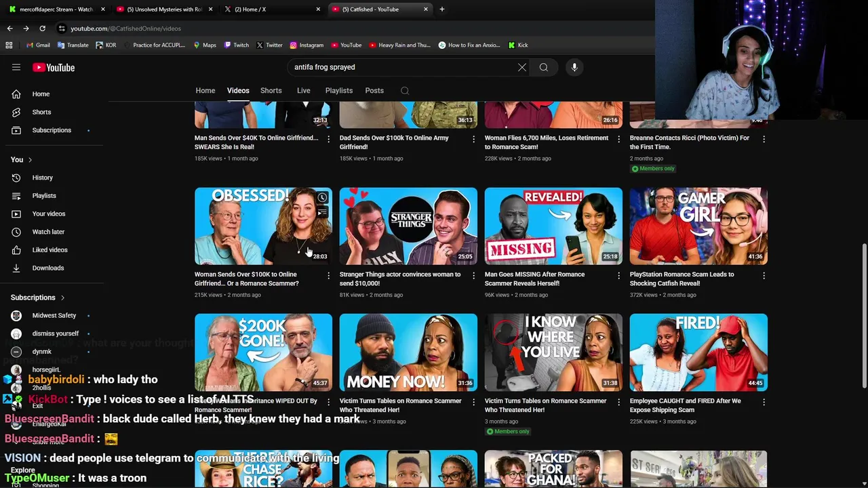This screenshot has height=488, width=868.
Task: Click the magnifier search button
Action: click(544, 67)
